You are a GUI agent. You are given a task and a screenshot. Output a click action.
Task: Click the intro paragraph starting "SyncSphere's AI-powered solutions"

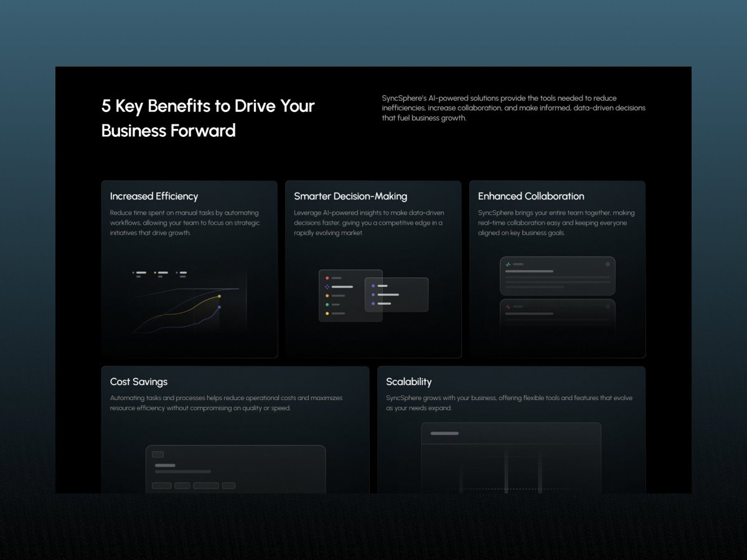click(514, 108)
